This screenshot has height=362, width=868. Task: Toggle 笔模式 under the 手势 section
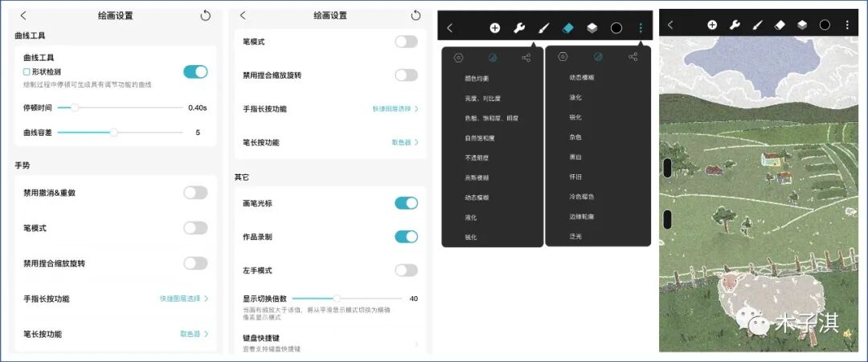195,228
